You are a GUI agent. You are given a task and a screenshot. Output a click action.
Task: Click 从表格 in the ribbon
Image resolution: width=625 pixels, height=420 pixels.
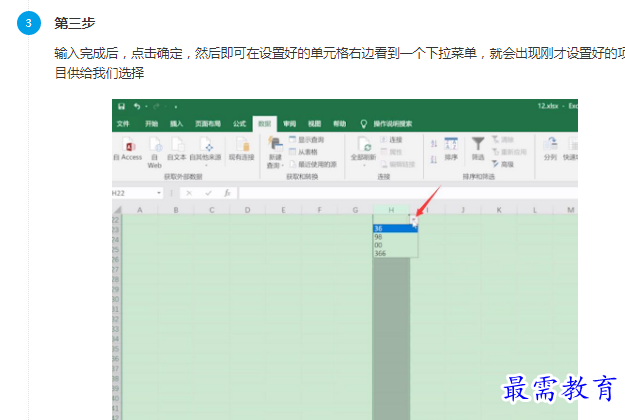(x=303, y=152)
